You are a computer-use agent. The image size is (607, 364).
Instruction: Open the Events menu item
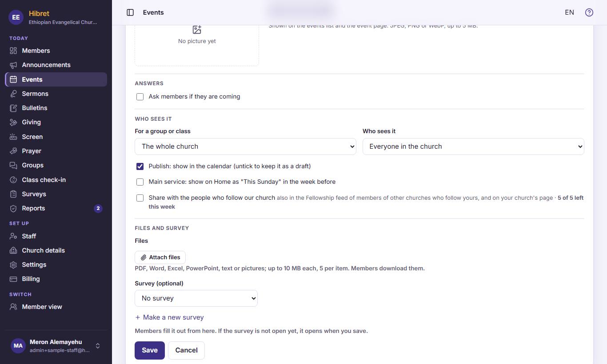click(x=56, y=79)
